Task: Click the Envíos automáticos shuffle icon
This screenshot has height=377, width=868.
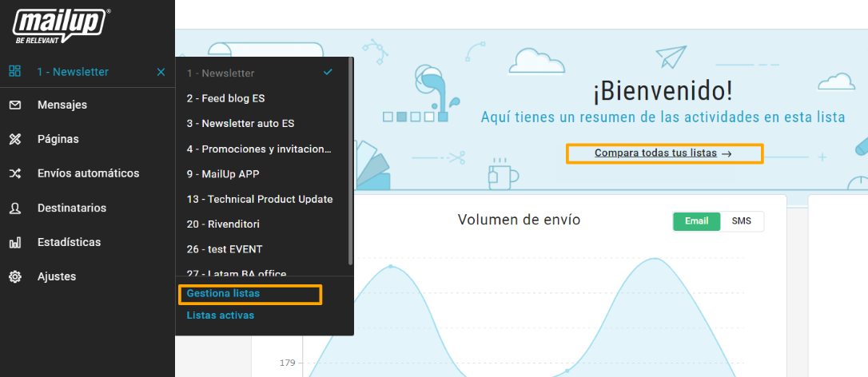Action: coord(14,173)
